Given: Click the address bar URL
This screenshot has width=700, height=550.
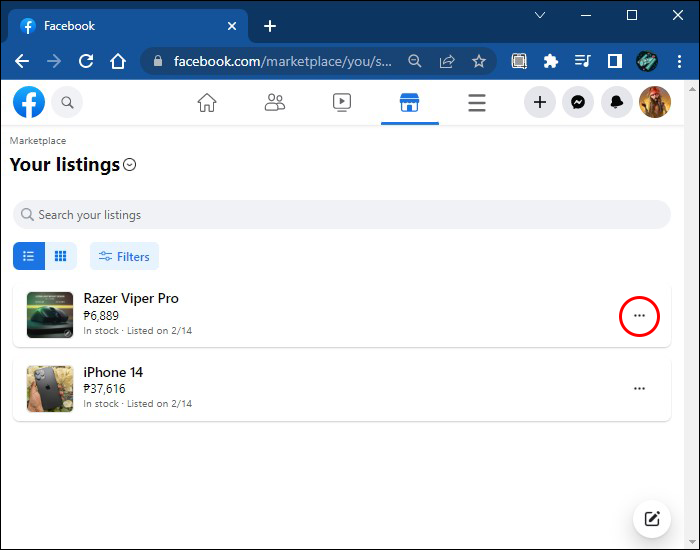Looking at the screenshot, I should point(283,61).
